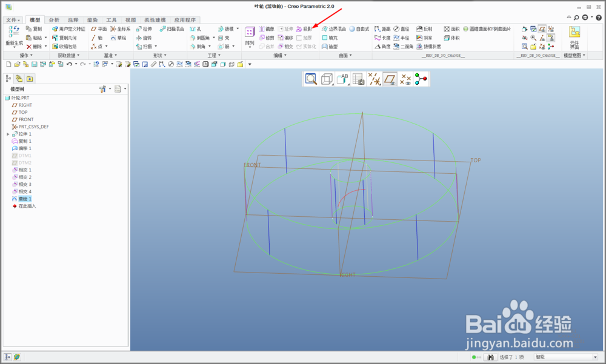Create a Coordinate System (坐标系)
Viewport: 606px width, 364px height.
[x=121, y=29]
